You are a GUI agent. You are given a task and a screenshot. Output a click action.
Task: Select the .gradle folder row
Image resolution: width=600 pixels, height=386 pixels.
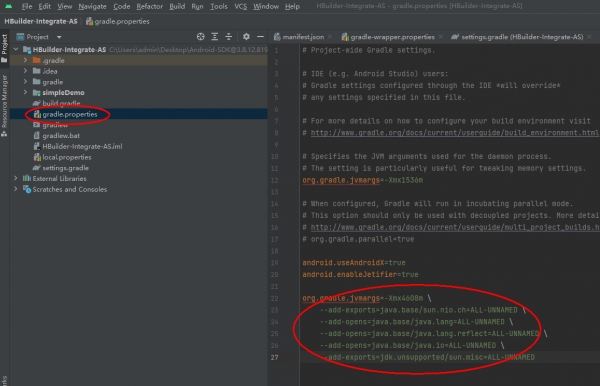(139, 60)
